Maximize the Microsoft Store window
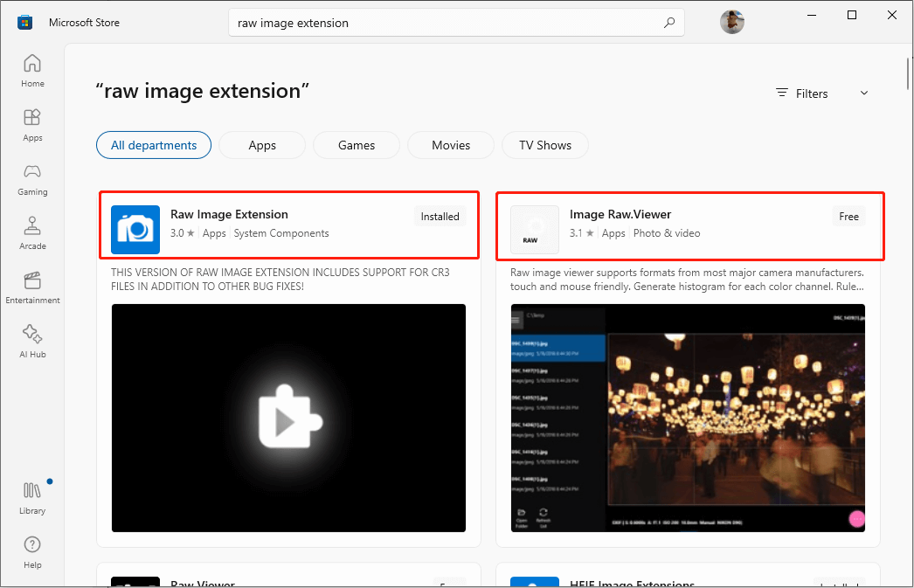This screenshot has width=914, height=588. click(x=852, y=15)
